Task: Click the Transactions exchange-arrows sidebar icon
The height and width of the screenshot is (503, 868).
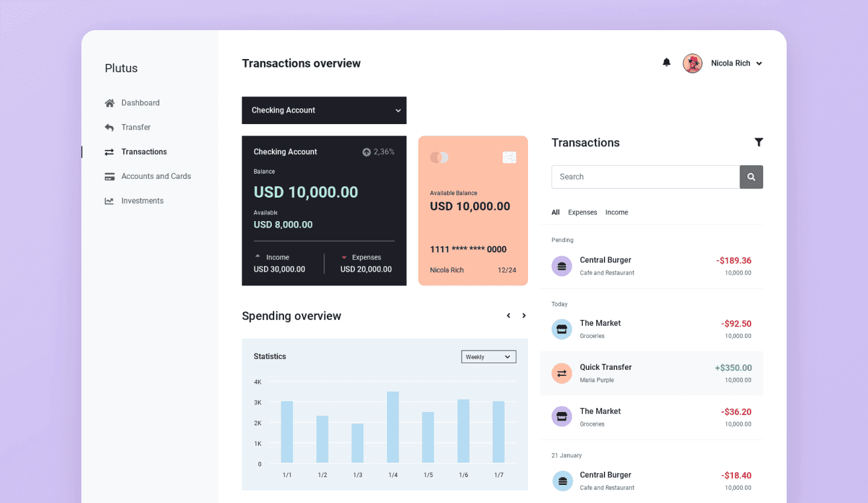Action: tap(109, 152)
